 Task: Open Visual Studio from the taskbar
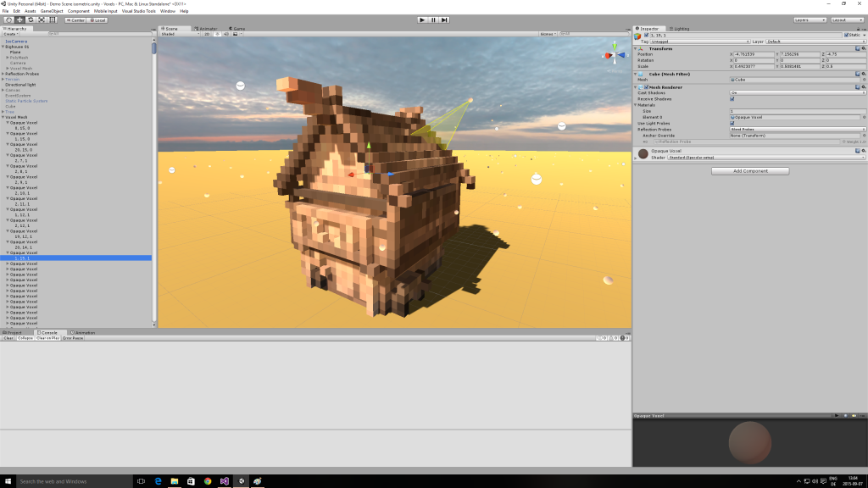tap(224, 481)
